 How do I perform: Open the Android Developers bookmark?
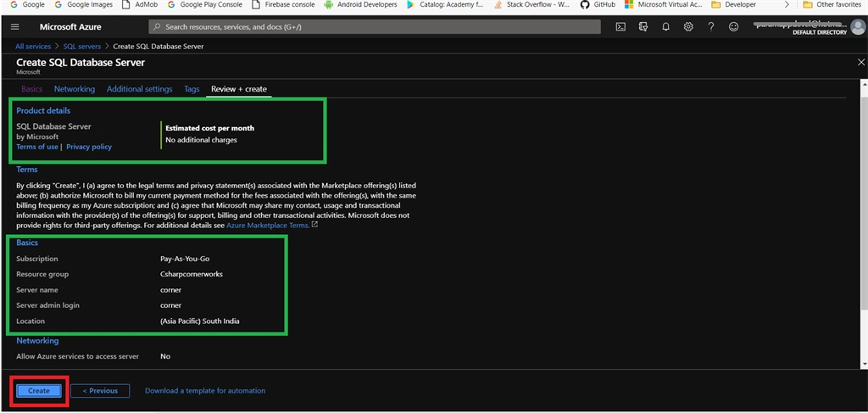360,4
